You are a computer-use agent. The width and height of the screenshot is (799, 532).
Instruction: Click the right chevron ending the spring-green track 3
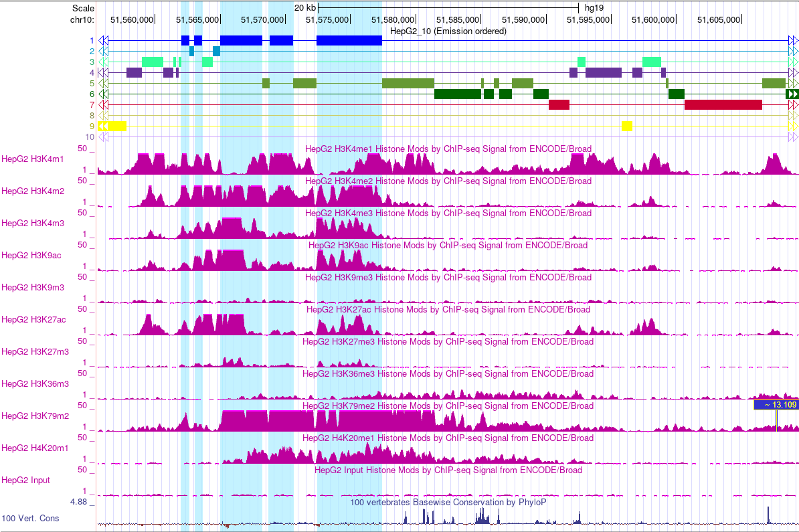[792, 62]
